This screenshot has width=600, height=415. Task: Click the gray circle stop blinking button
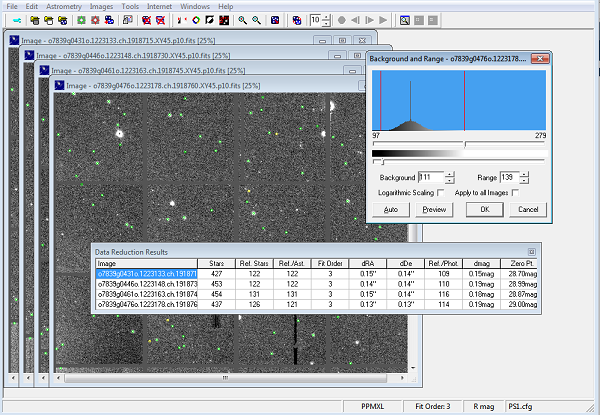342,20
